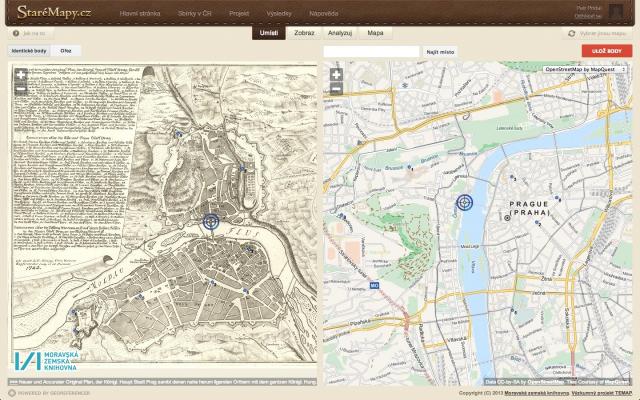Click the place search input field
Viewport: 640px width, 400px height.
(371, 50)
